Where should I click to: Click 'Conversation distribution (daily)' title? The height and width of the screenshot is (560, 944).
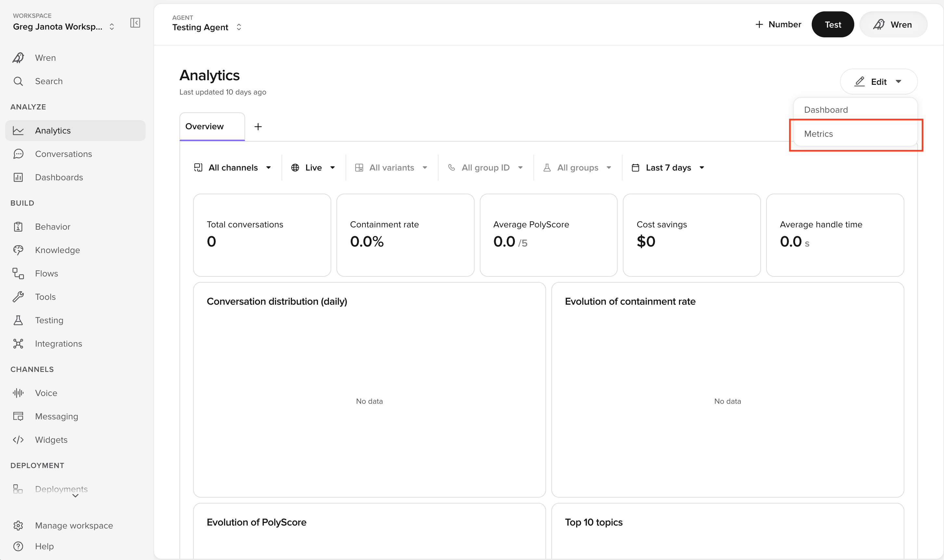pyautogui.click(x=277, y=301)
